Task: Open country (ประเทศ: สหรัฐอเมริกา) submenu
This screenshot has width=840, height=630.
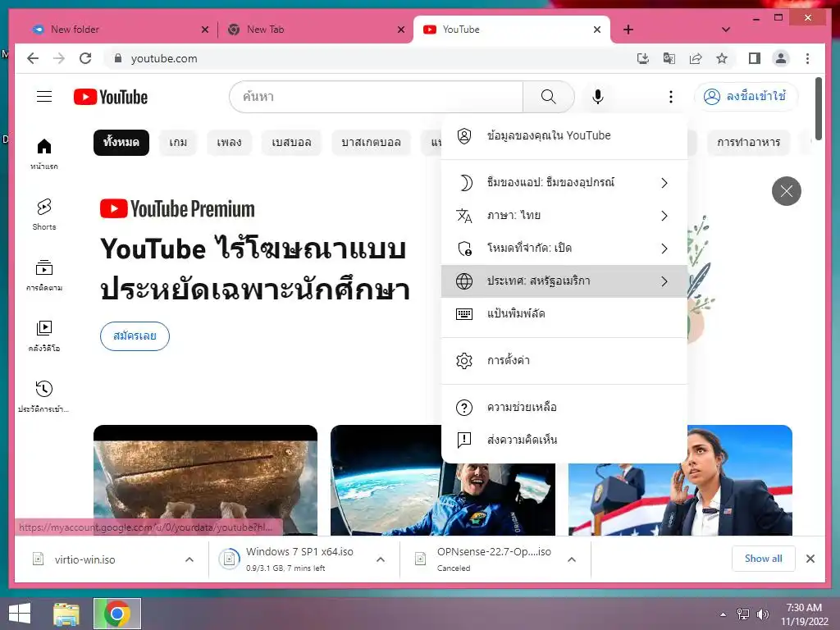Action: 564,281
